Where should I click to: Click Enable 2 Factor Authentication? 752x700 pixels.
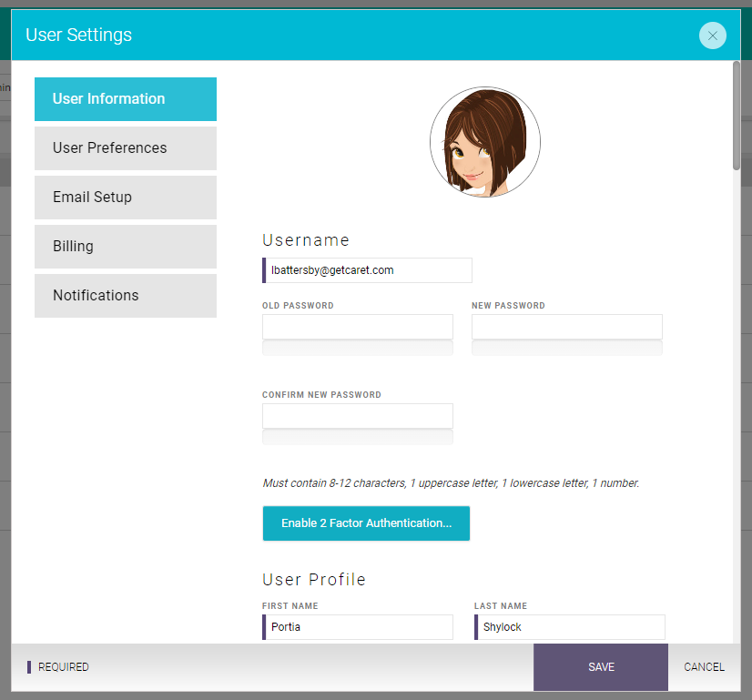click(x=366, y=523)
